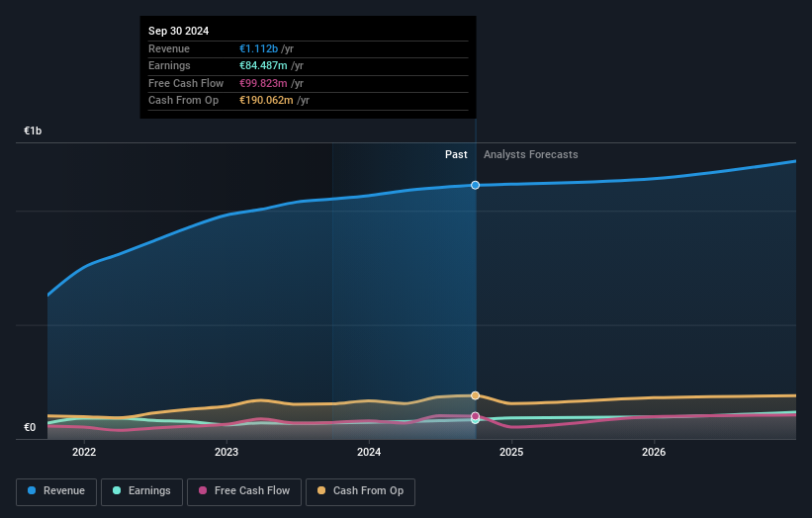The height and width of the screenshot is (518, 812).
Task: Click the 2023 x-axis label
Action: coord(226,453)
